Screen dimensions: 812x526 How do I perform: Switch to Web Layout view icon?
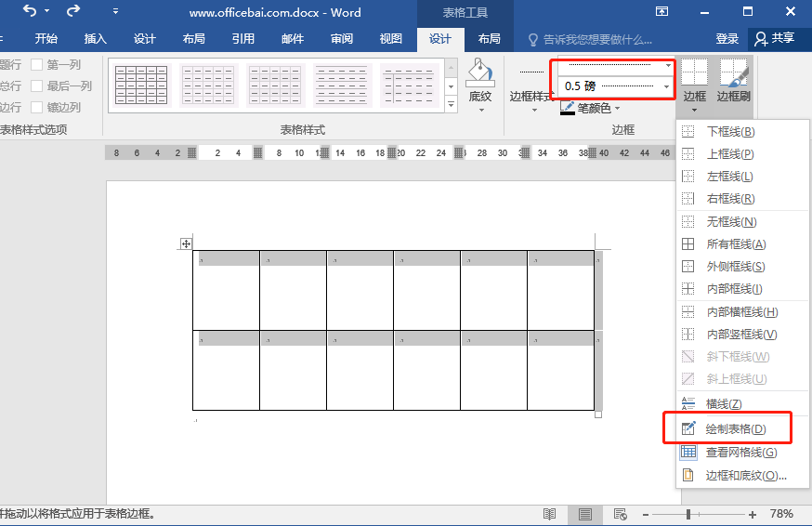(620, 514)
